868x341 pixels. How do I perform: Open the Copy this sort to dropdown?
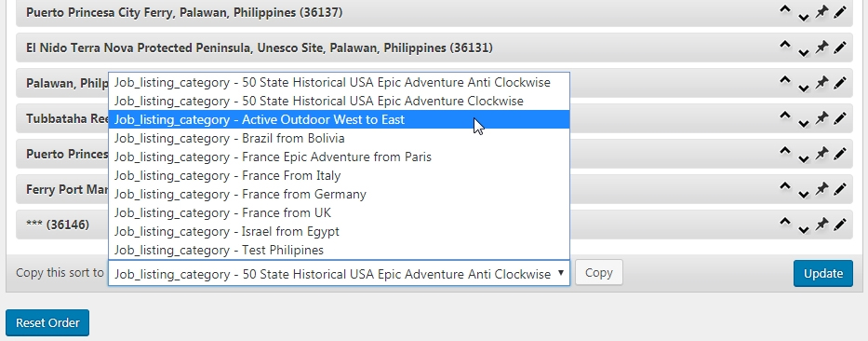(x=339, y=273)
